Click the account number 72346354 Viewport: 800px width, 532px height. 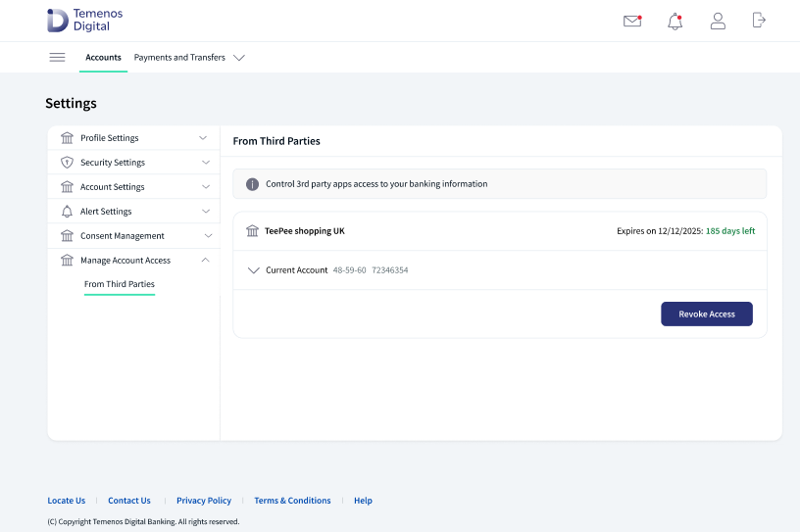(390, 270)
